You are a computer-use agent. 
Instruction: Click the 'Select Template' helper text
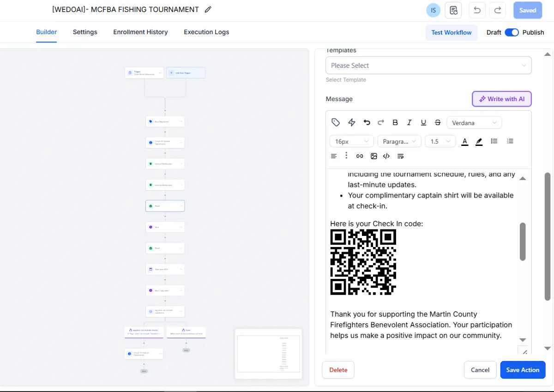pyautogui.click(x=346, y=80)
